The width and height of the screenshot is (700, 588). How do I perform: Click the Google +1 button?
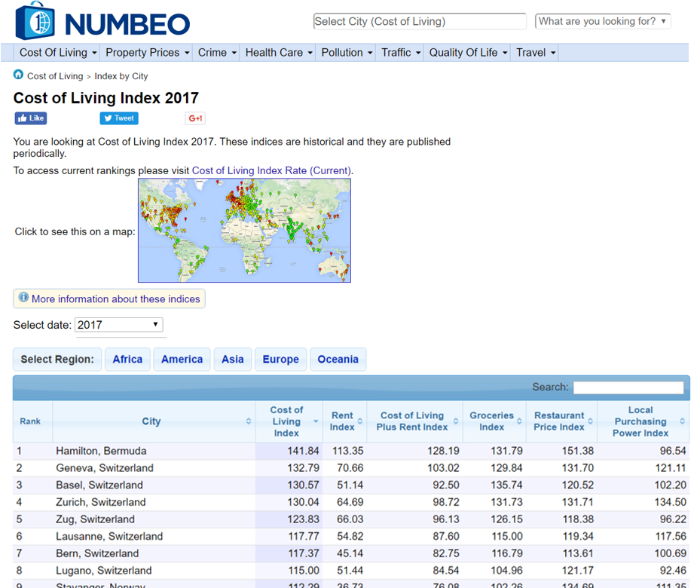(195, 118)
